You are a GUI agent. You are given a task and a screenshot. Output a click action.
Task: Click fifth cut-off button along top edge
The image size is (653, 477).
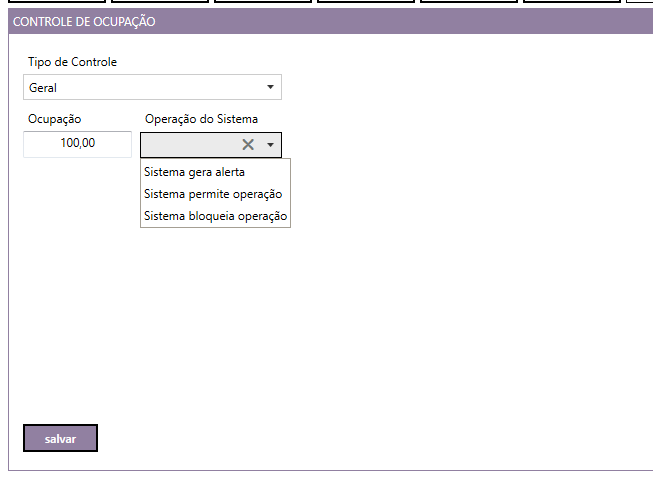pos(469,2)
